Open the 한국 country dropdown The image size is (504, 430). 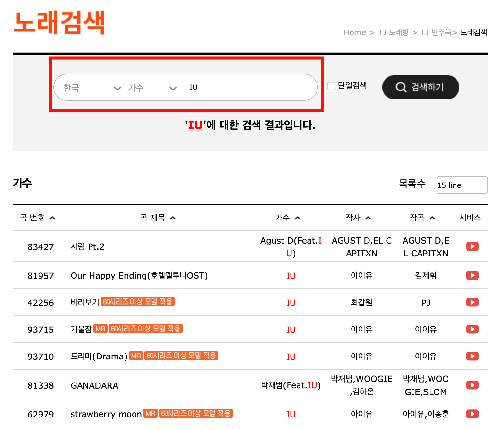(91, 88)
